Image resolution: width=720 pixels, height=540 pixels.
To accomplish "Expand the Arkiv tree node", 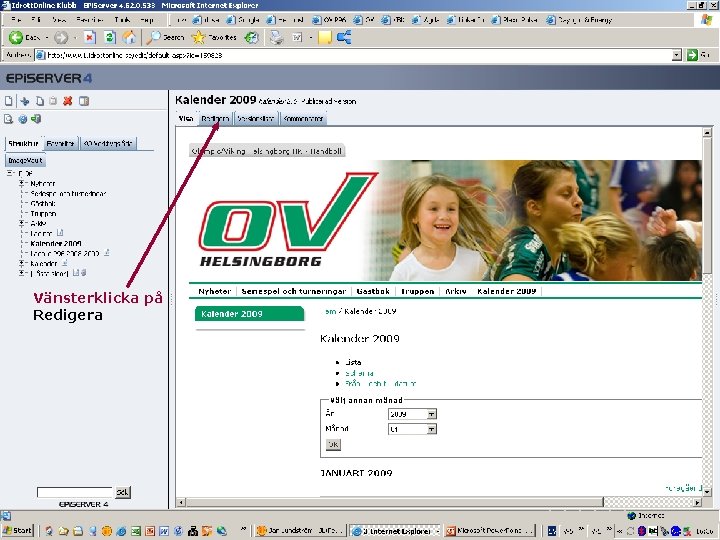I will 21,223.
